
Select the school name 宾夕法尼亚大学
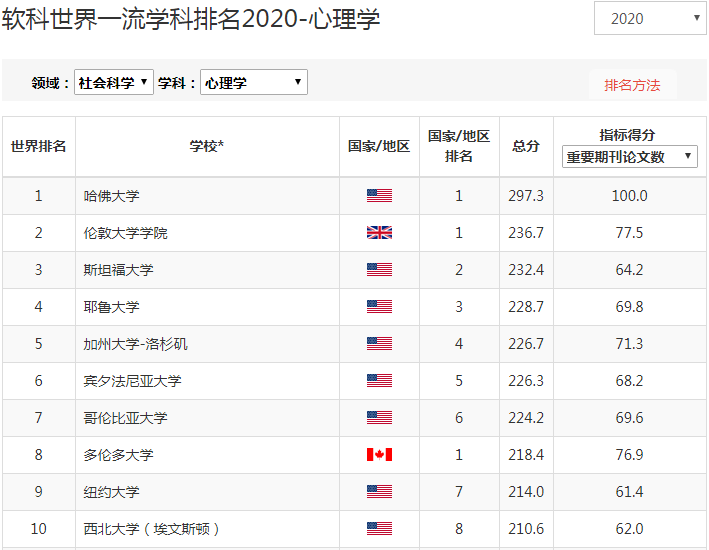pyautogui.click(x=132, y=381)
